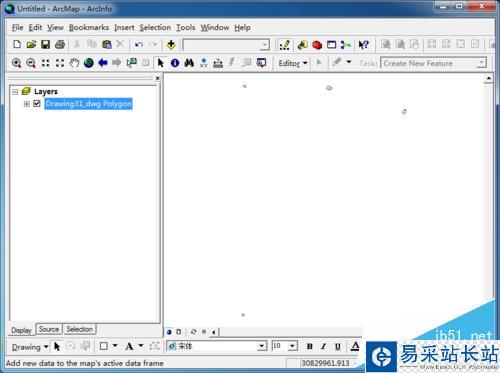Click the Full Extent globe icon
Screen dimensions: 500x373
click(89, 63)
